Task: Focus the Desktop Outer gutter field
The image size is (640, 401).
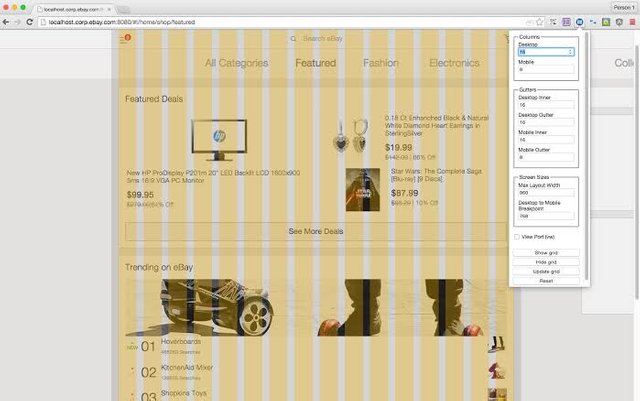Action: click(546, 123)
